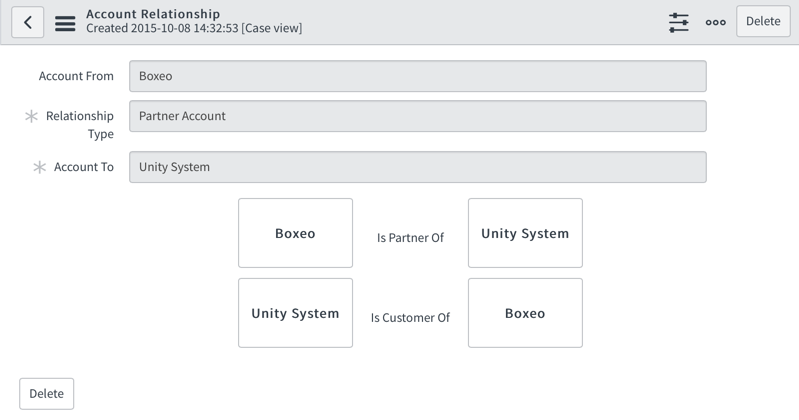Click the 'Relationship Type' label
Viewport: 799px width, 420px height.
79,124
